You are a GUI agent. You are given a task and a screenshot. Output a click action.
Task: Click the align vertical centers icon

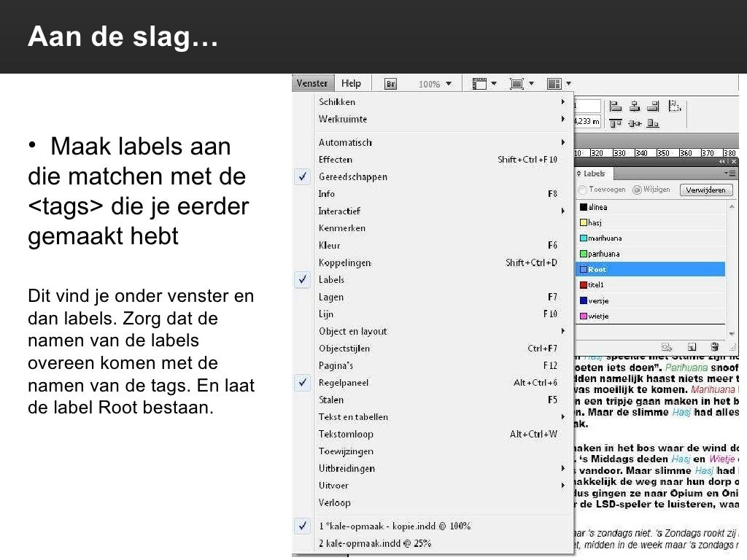point(635,123)
